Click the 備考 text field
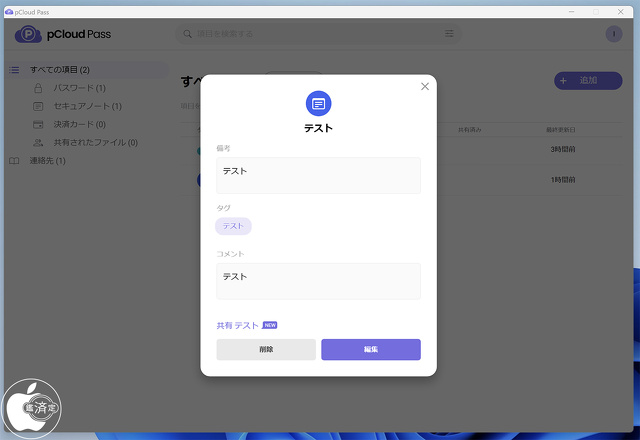640x440 pixels. click(318, 176)
